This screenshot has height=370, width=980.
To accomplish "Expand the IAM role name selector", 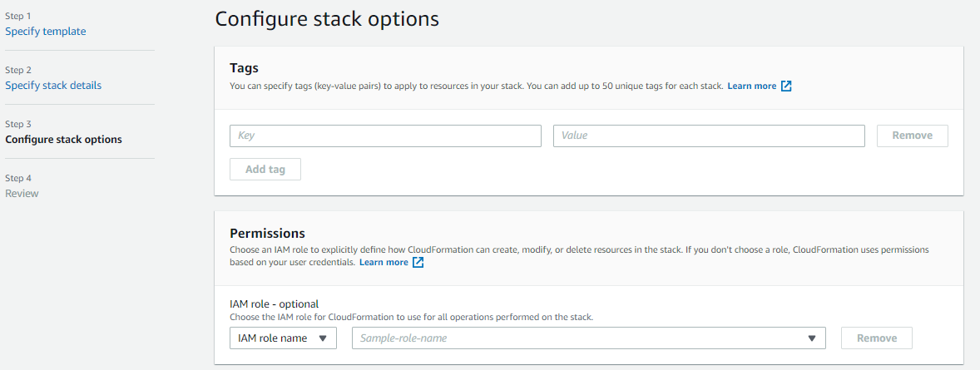I will click(x=283, y=338).
